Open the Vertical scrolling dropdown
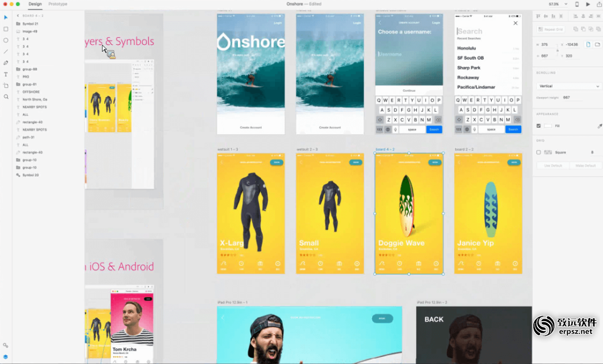603x364 pixels. 568,86
